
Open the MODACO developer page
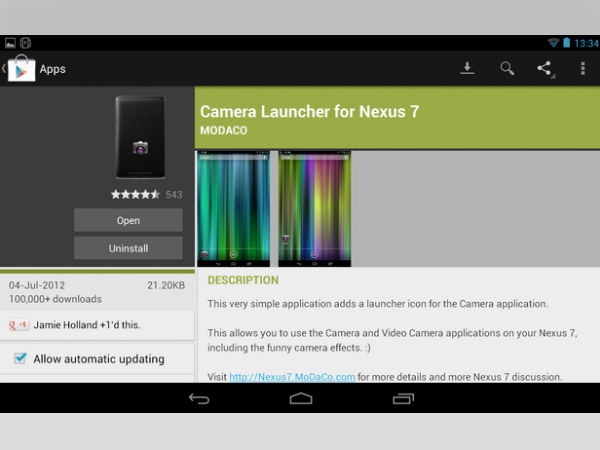pos(223,130)
